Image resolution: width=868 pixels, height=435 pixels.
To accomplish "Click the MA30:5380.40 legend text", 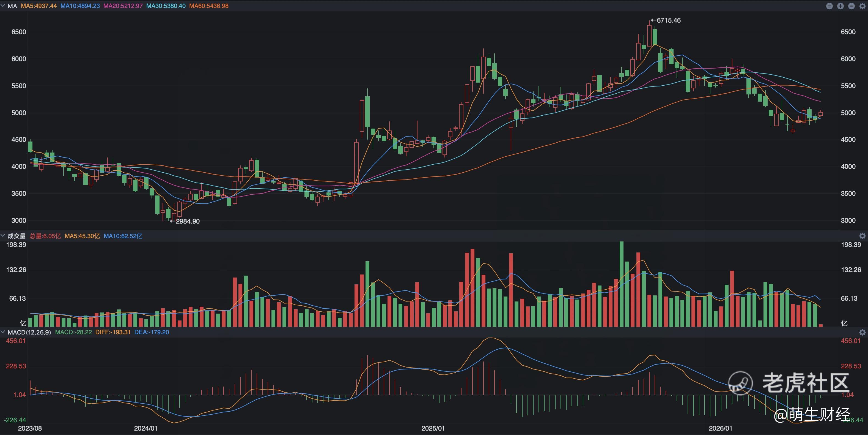I will (x=166, y=6).
